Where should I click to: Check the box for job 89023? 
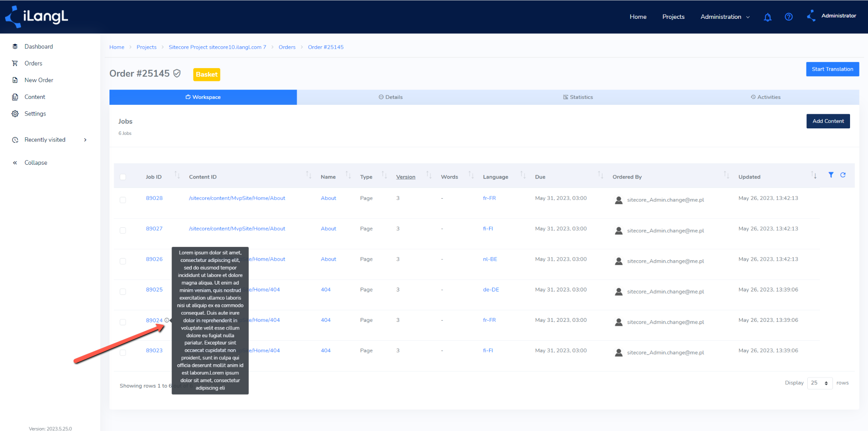(x=123, y=352)
